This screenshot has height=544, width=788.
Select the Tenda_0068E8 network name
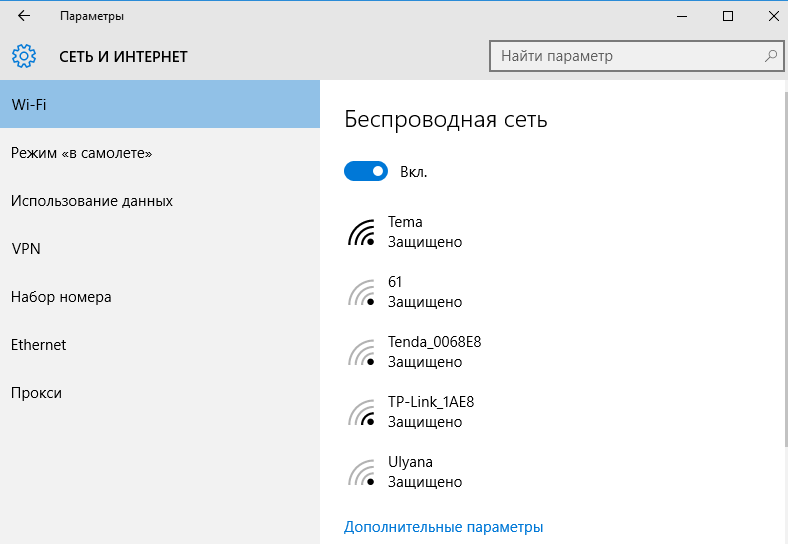click(x=434, y=342)
